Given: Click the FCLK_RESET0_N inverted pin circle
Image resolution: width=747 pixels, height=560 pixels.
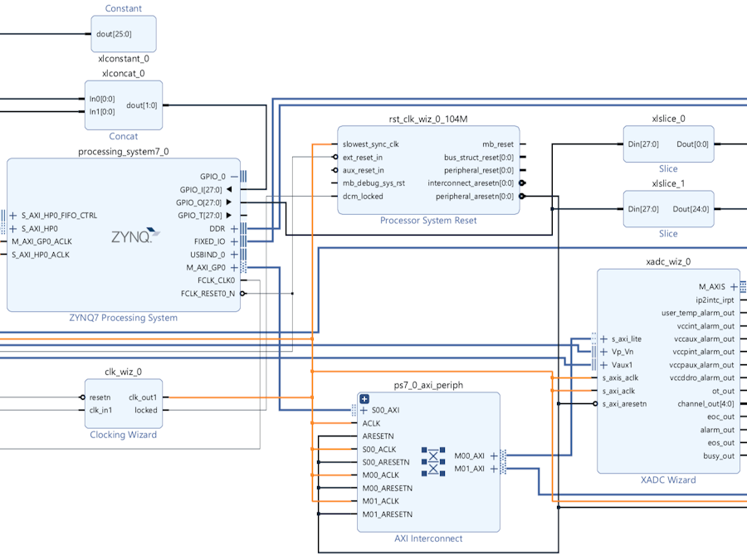Looking at the screenshot, I should [x=242, y=294].
